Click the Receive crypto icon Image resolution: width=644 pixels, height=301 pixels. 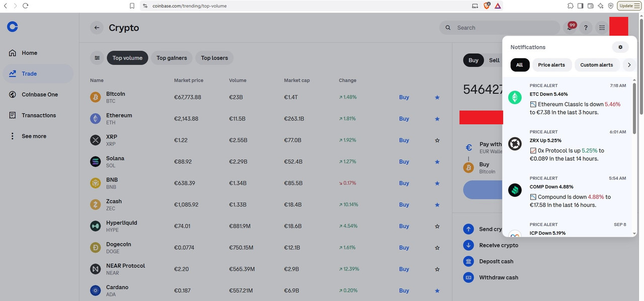(468, 245)
